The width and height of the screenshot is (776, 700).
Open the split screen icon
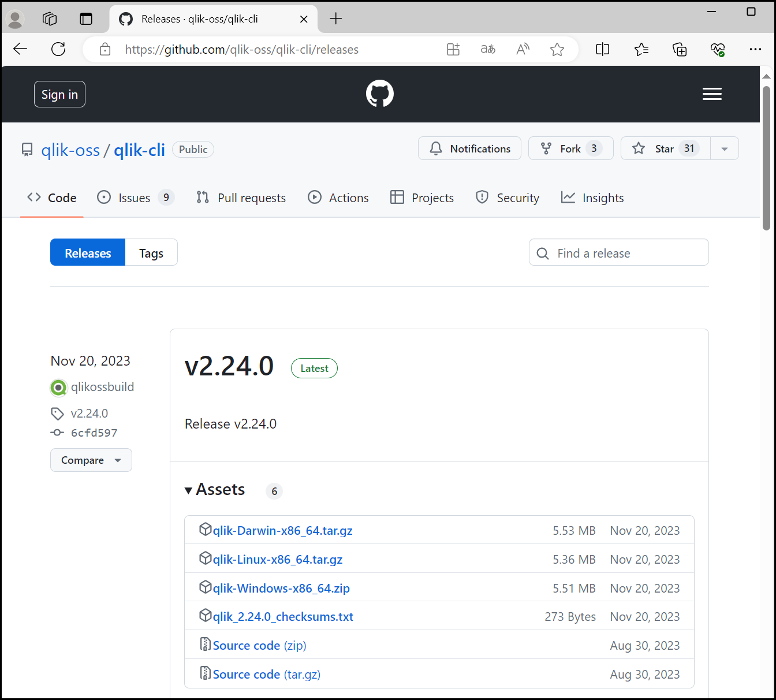coord(602,50)
